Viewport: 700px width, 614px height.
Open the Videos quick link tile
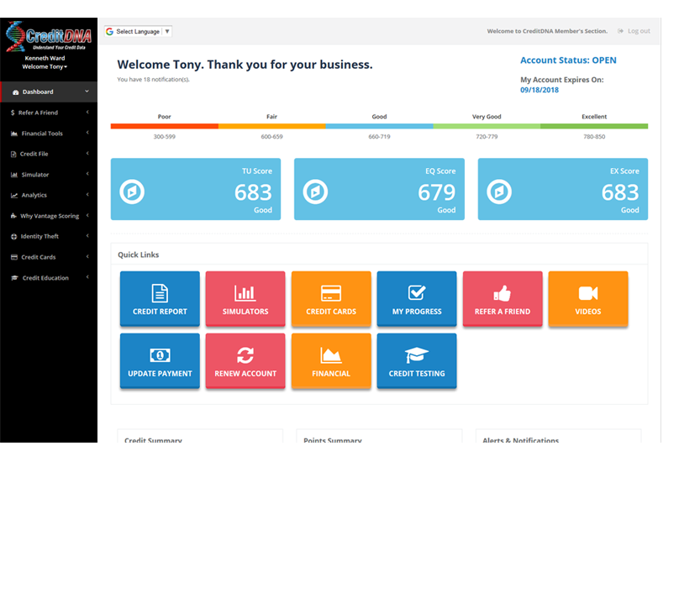[x=588, y=298]
